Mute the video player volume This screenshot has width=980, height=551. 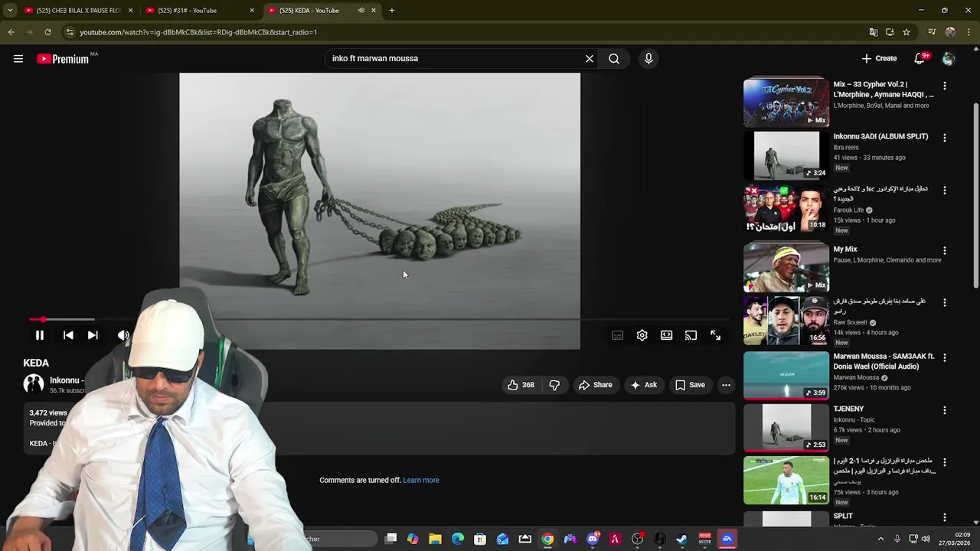coord(122,335)
